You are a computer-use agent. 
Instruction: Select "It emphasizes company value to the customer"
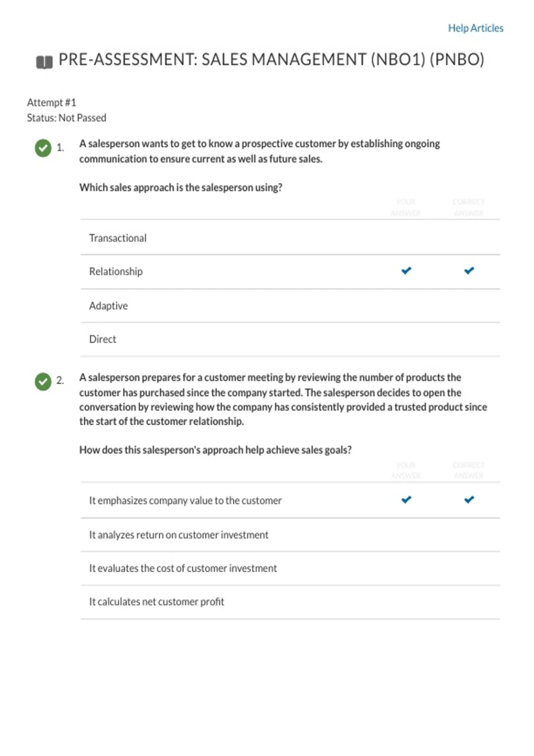click(185, 501)
